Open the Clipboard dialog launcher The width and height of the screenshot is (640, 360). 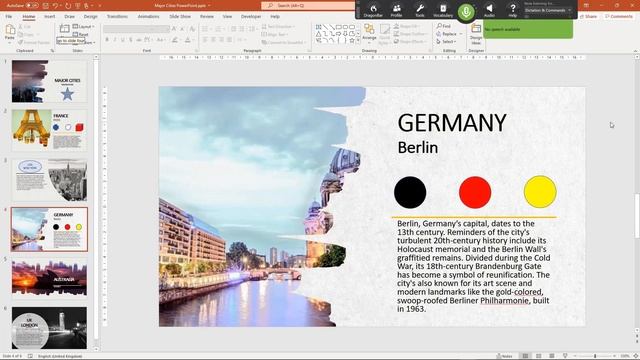click(x=52, y=51)
